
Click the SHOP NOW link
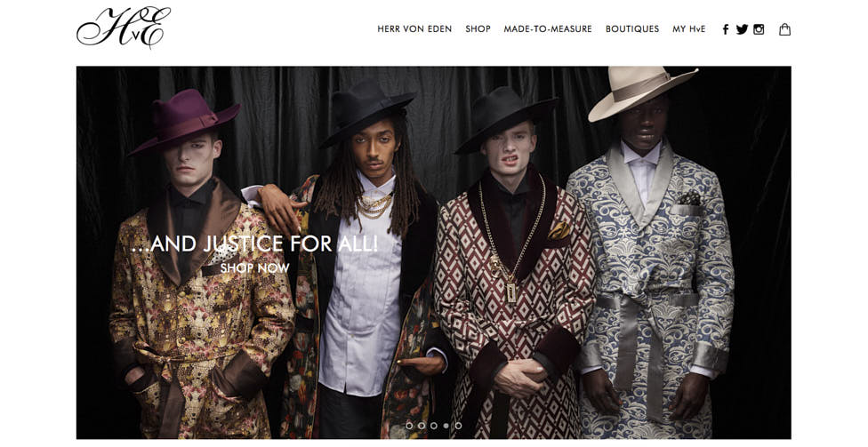[254, 267]
